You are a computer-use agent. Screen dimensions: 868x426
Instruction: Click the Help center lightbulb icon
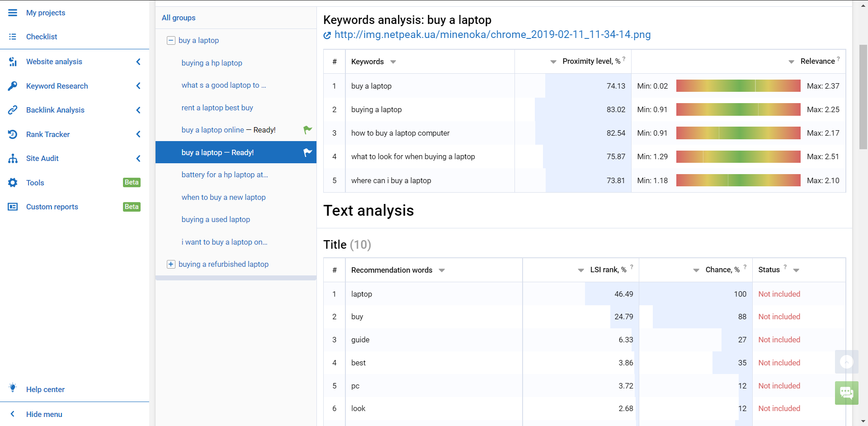pos(13,388)
